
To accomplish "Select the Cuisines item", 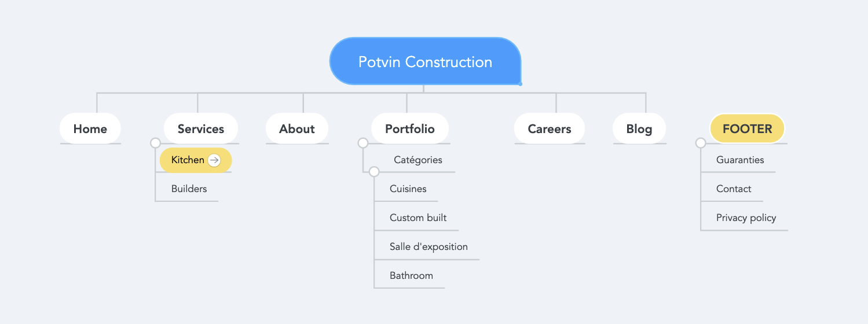I will [x=408, y=189].
